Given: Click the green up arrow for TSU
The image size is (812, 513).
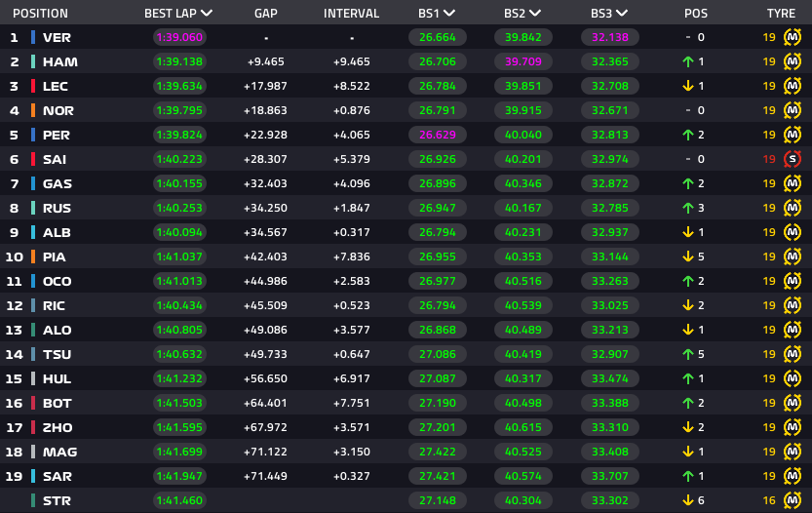Looking at the screenshot, I should point(688,354).
